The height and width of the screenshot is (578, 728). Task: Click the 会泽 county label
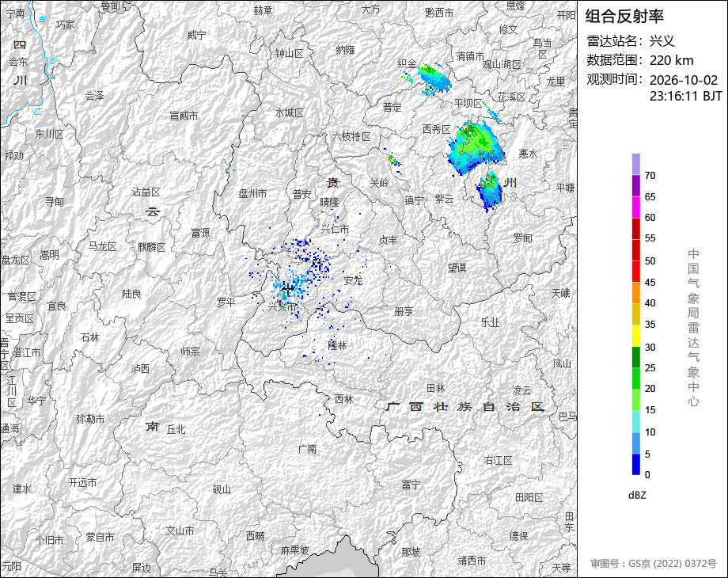tap(95, 96)
